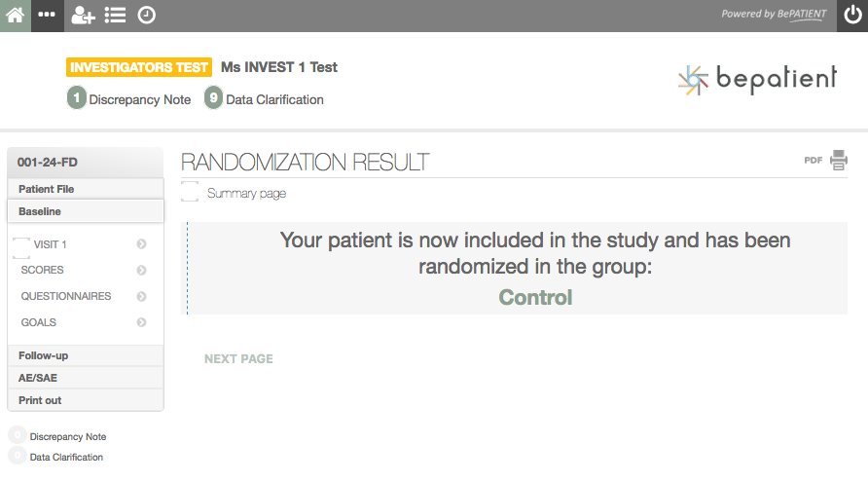Export page using PDF icon

tap(814, 161)
